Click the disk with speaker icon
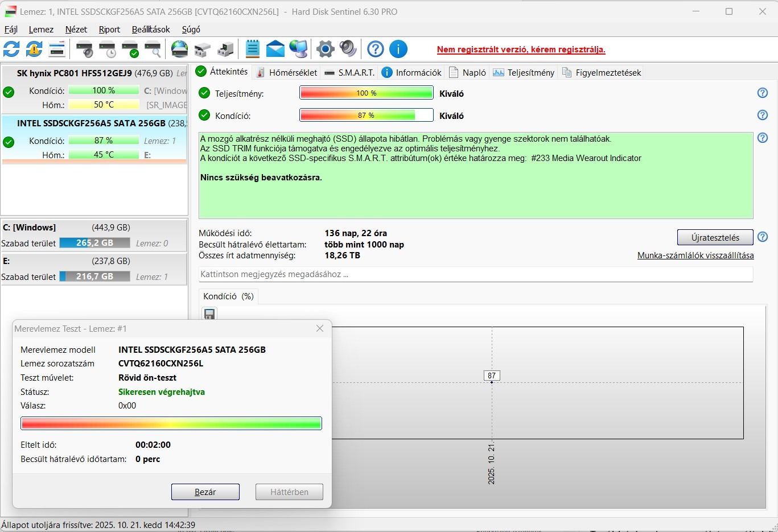 pyautogui.click(x=85, y=50)
